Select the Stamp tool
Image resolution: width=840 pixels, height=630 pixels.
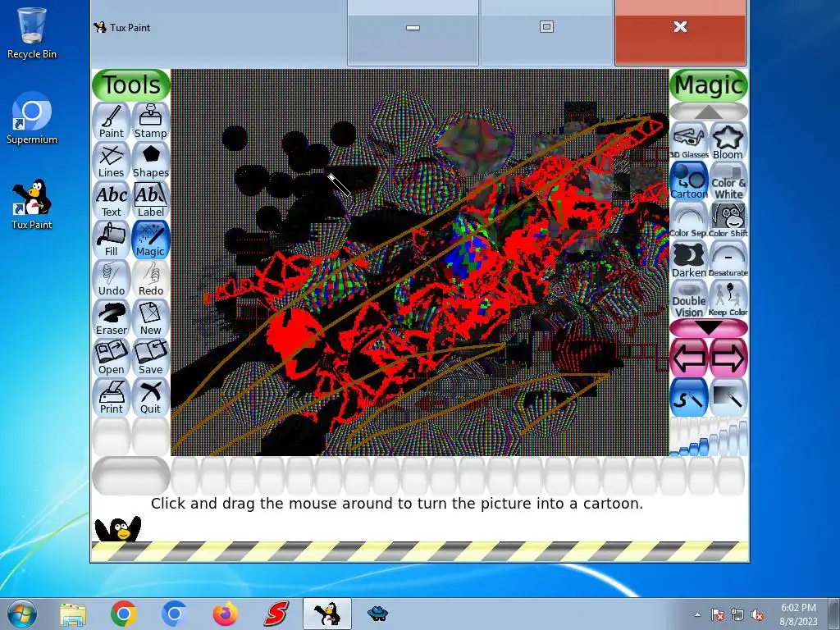coord(151,121)
